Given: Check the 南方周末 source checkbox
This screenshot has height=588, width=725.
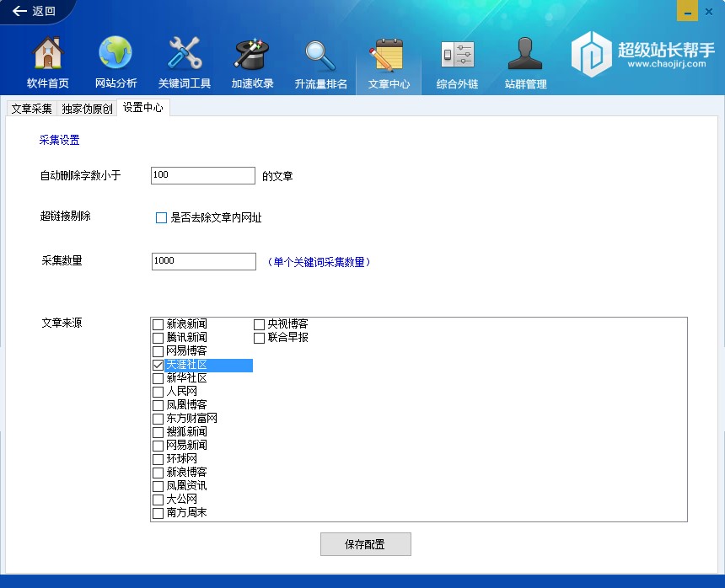Looking at the screenshot, I should (158, 513).
